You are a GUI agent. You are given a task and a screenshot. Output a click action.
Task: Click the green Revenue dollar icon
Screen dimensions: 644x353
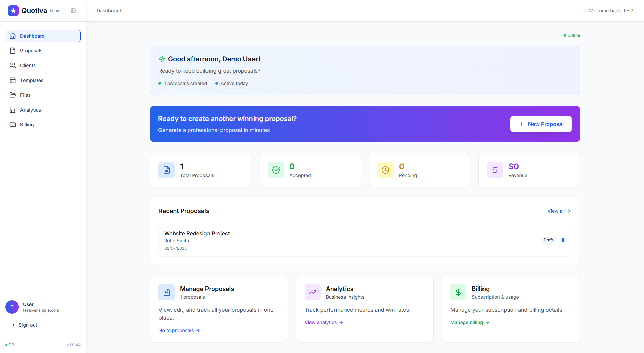(x=495, y=170)
